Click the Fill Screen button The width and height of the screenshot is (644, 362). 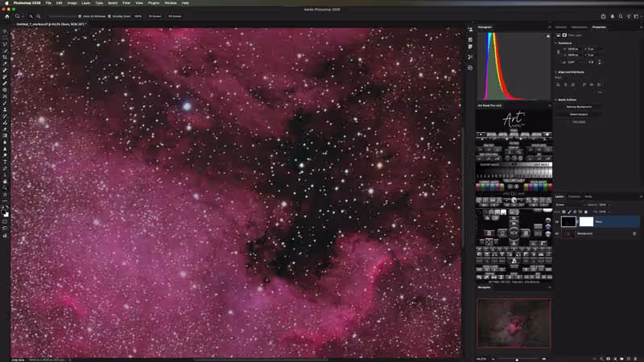[x=175, y=16]
